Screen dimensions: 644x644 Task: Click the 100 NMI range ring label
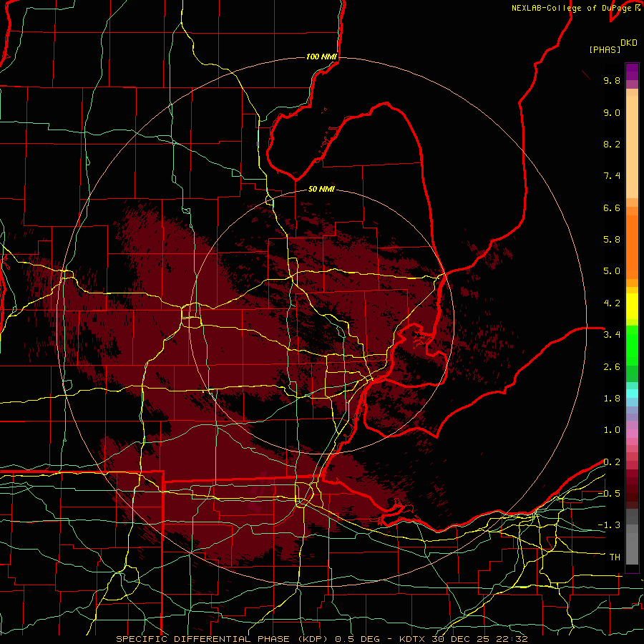coord(321,57)
